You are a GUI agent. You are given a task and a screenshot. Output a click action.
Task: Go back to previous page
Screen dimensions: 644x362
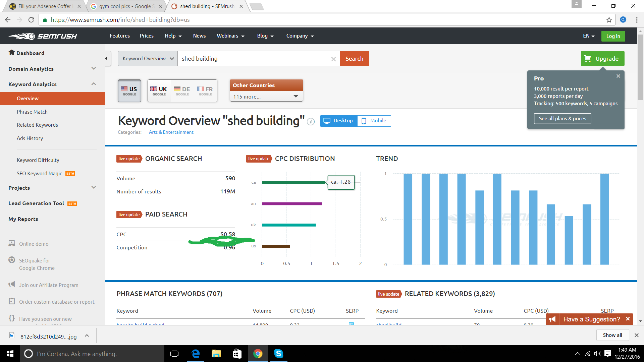(8, 20)
